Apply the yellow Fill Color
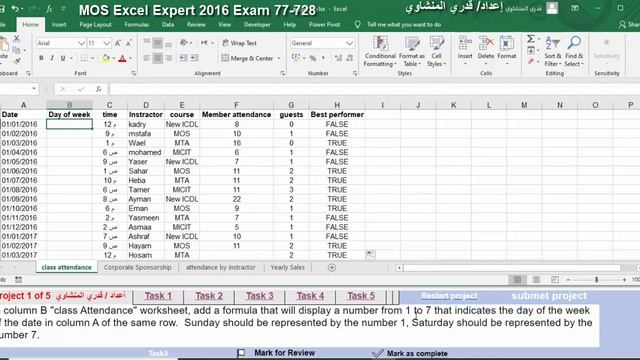The image size is (640, 360). [106, 58]
